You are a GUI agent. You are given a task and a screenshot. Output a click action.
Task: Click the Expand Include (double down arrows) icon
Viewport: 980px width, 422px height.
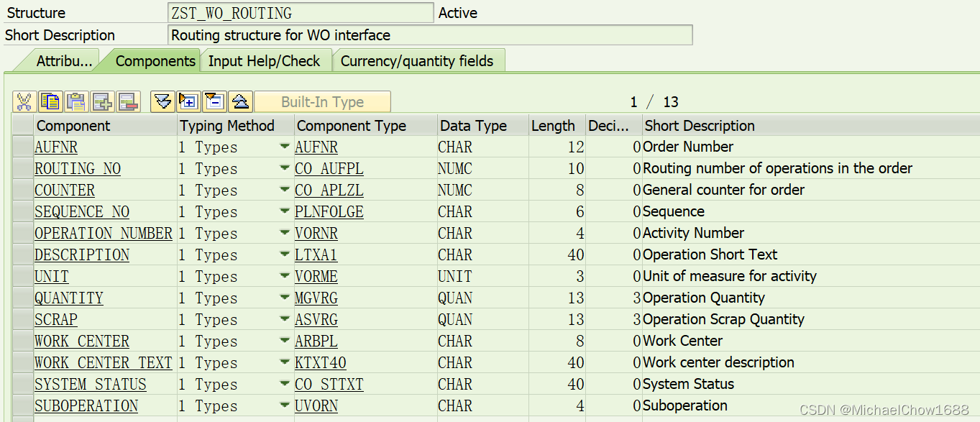coord(163,101)
